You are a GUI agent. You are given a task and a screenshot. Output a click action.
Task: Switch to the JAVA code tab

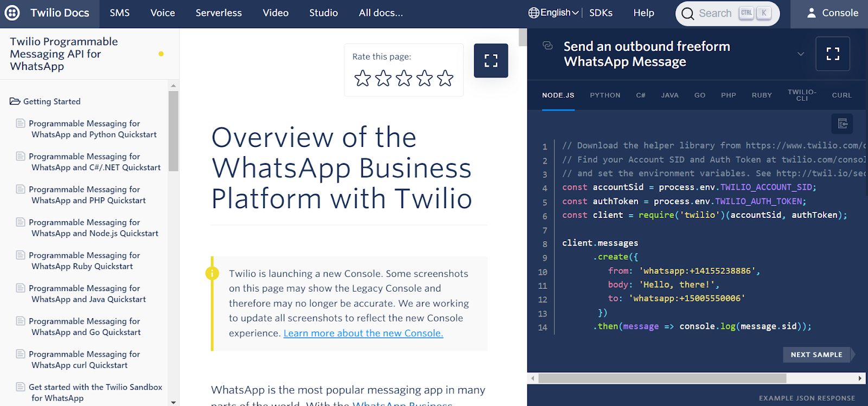[x=670, y=95]
